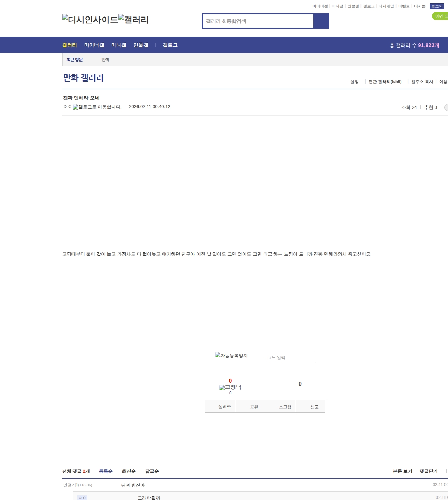
Task: Open 갤로그 top utility link
Action: [369, 6]
